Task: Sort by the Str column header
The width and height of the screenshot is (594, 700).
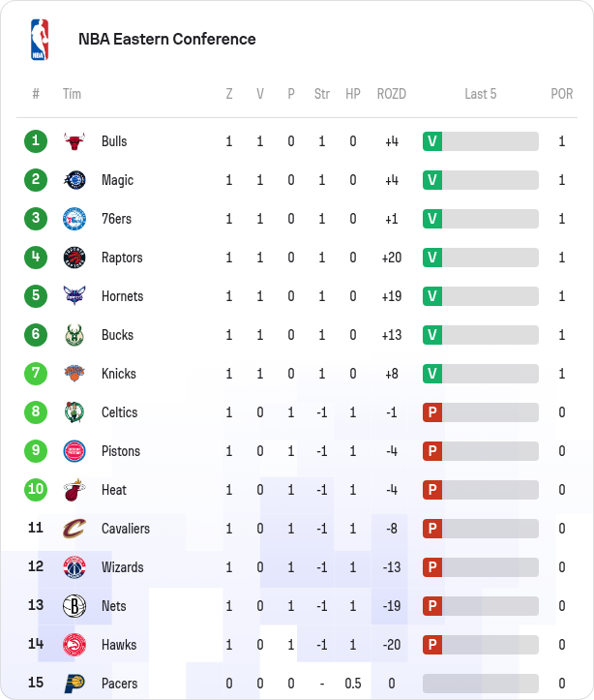Action: pyautogui.click(x=322, y=94)
